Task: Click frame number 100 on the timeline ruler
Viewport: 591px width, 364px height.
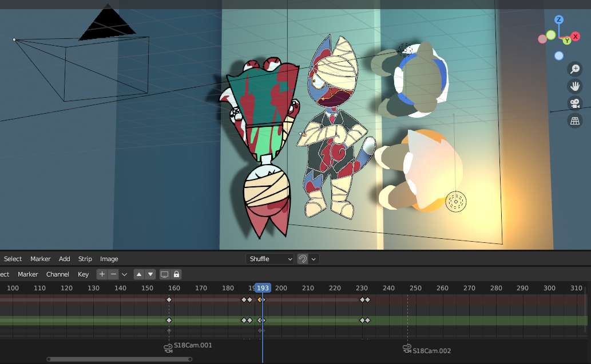Action: click(13, 288)
